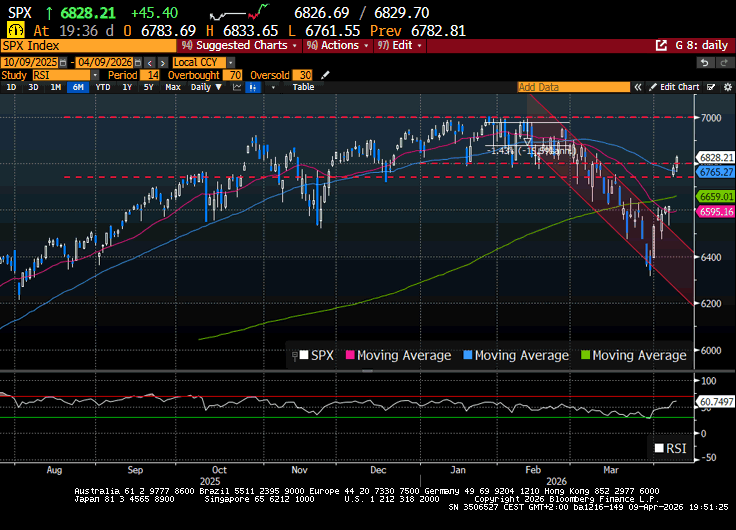Viewport: 736px width, 530px height.
Task: Click the redo arrow button
Action: click(x=724, y=62)
